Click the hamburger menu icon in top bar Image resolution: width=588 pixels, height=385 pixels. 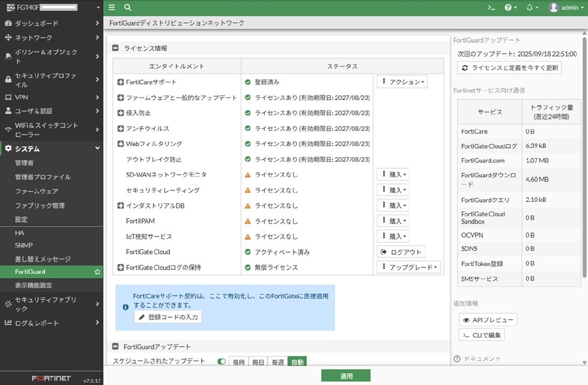pyautogui.click(x=112, y=7)
